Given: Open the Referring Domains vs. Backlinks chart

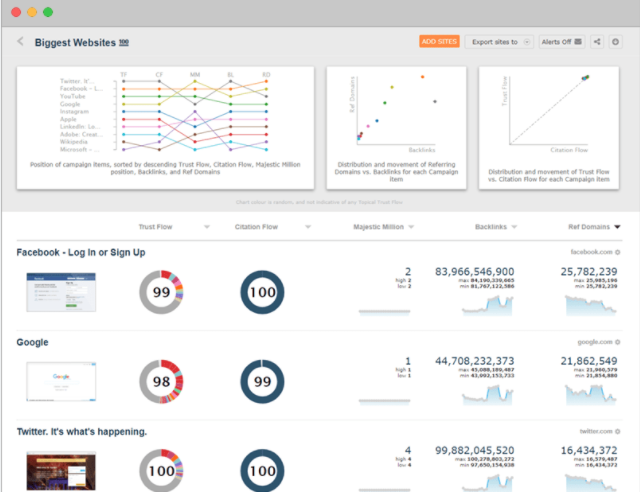Looking at the screenshot, I should (x=396, y=128).
